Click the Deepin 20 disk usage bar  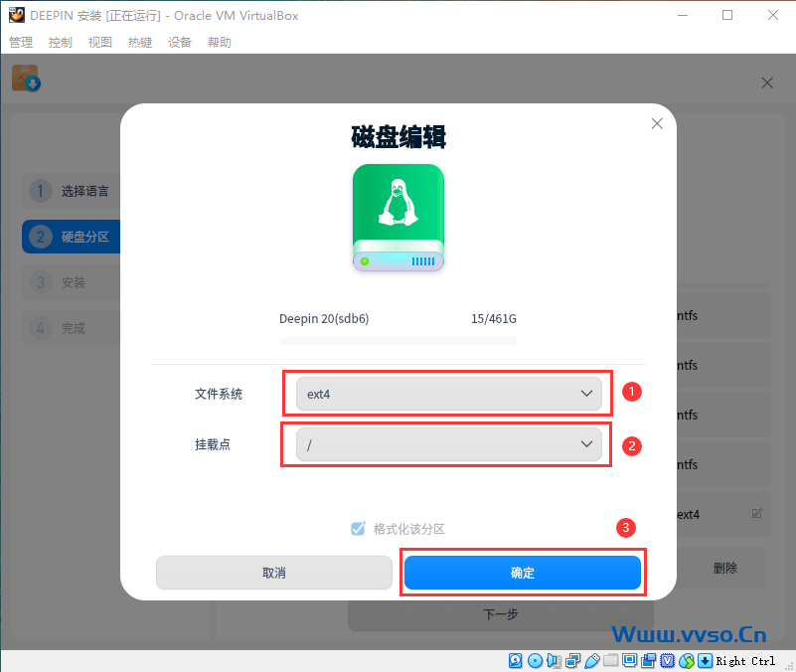[398, 341]
